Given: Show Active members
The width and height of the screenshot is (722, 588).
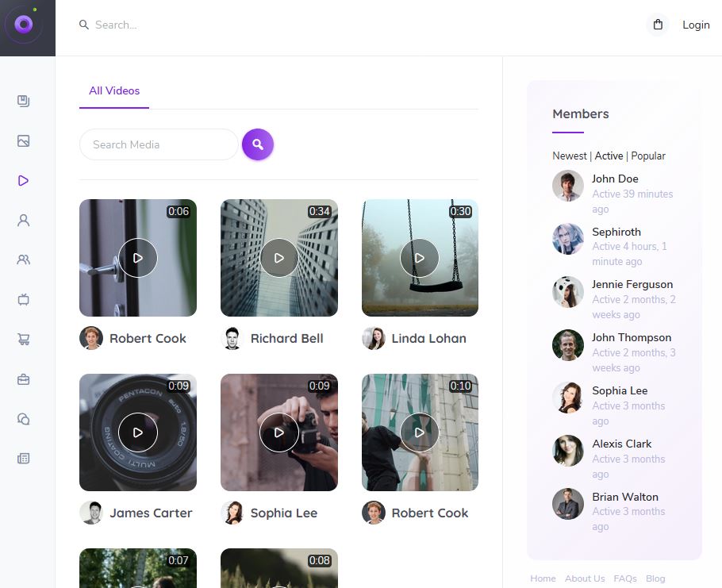Looking at the screenshot, I should [x=609, y=156].
